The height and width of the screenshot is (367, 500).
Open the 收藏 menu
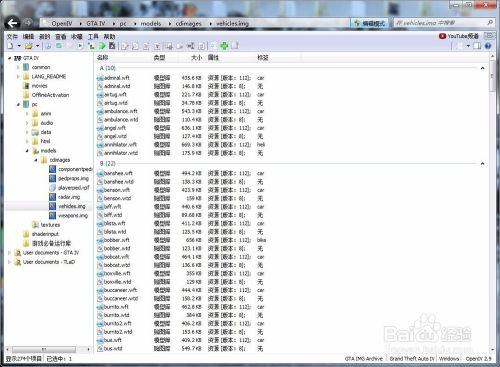pyautogui.click(x=77, y=37)
